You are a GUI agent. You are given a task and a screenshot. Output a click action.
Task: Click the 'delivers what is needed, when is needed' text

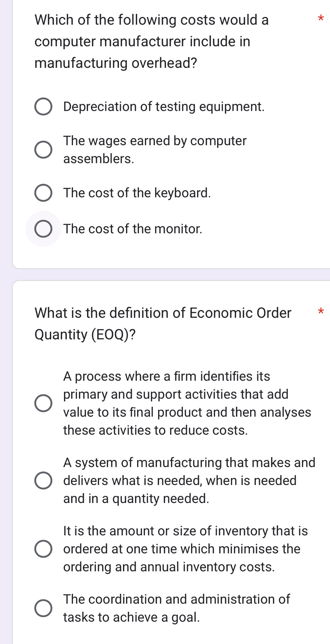[x=180, y=481]
